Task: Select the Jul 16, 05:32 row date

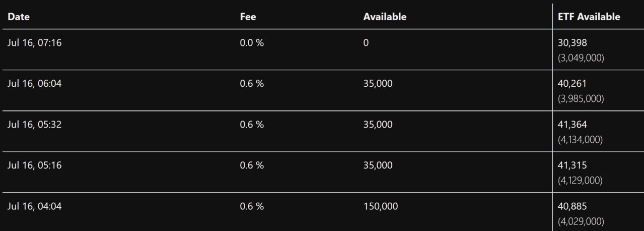Action: (34, 125)
